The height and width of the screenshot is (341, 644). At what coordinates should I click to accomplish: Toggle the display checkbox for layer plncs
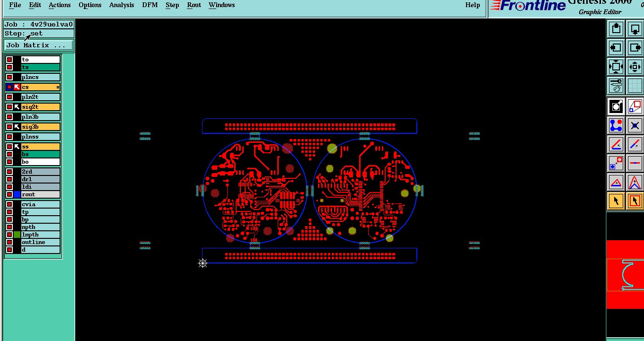pyautogui.click(x=9, y=77)
